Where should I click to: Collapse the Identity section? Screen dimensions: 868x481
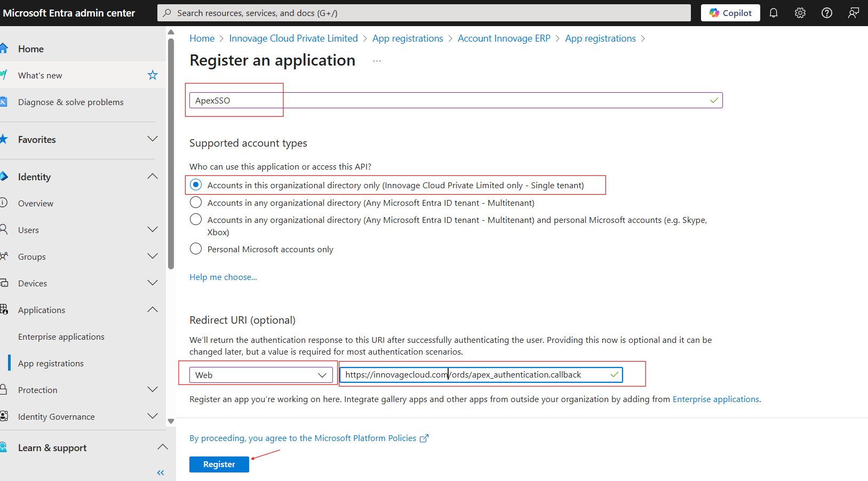tap(153, 176)
